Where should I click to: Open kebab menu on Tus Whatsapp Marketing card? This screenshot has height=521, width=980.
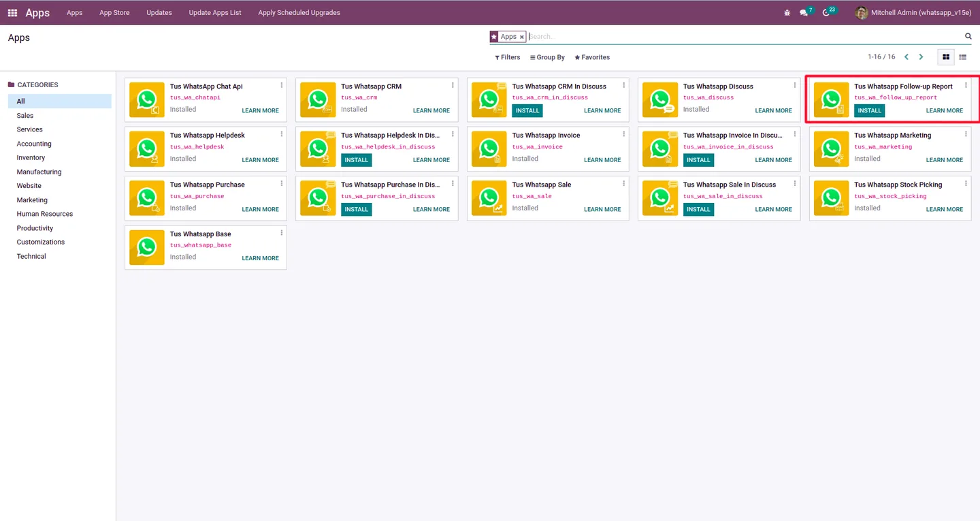coord(966,134)
